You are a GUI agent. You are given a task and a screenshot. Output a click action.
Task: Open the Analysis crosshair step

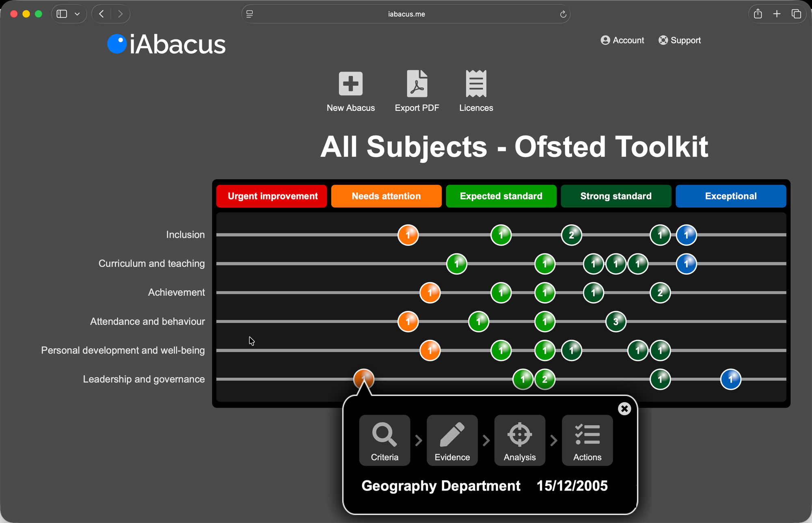click(x=520, y=440)
